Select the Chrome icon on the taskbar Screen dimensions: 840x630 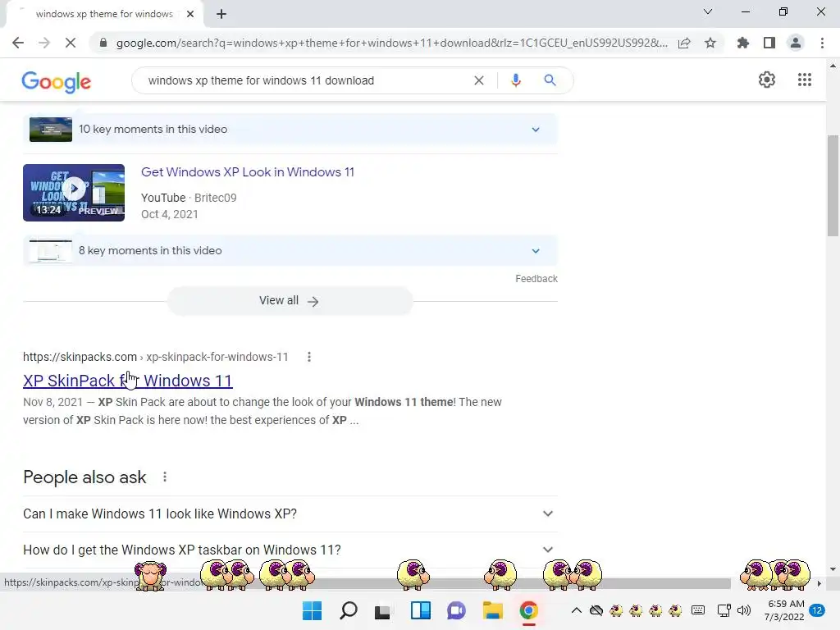[x=529, y=610]
